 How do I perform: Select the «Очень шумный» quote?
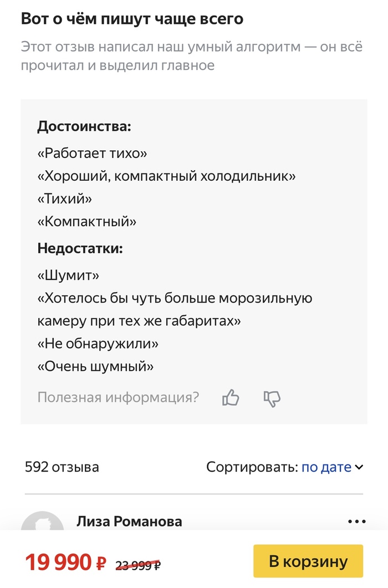[x=95, y=366]
